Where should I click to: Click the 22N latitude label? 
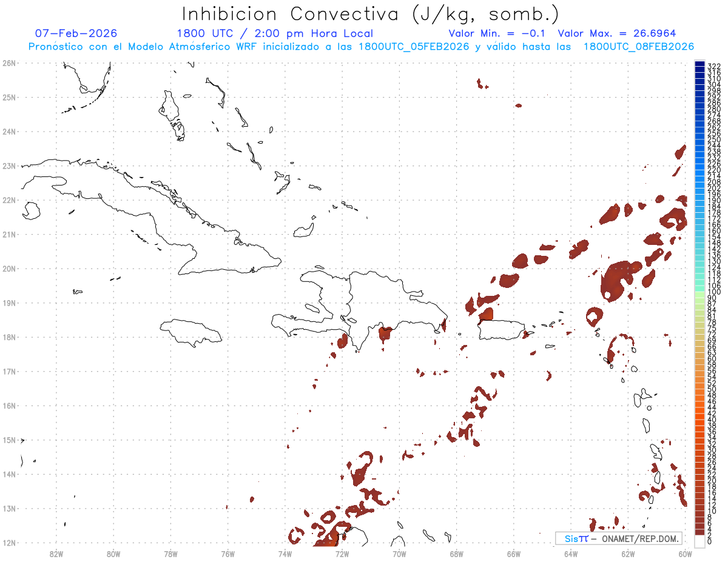tap(8, 200)
